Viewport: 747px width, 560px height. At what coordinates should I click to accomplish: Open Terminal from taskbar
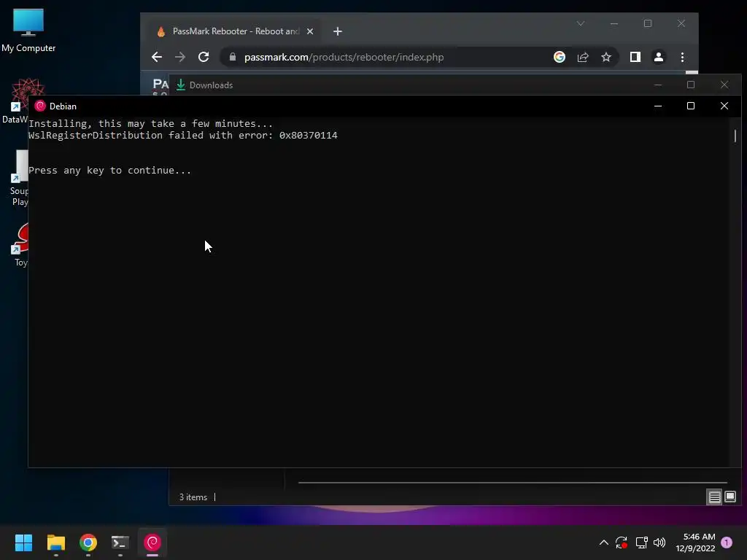click(x=120, y=542)
